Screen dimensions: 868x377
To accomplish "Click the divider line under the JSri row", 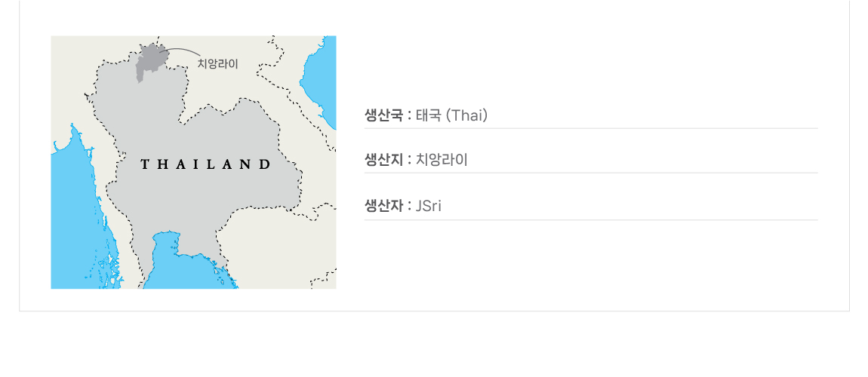I will 591,220.
